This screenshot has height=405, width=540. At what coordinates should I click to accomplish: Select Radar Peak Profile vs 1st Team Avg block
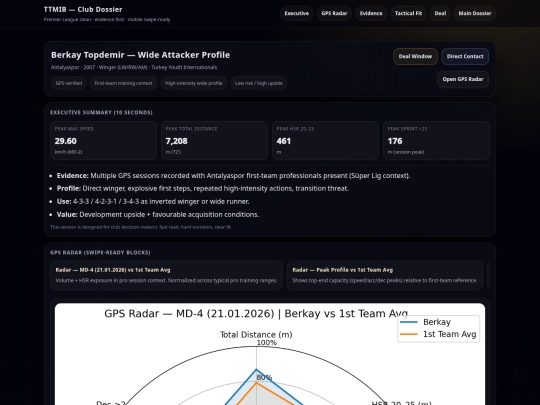pos(385,275)
